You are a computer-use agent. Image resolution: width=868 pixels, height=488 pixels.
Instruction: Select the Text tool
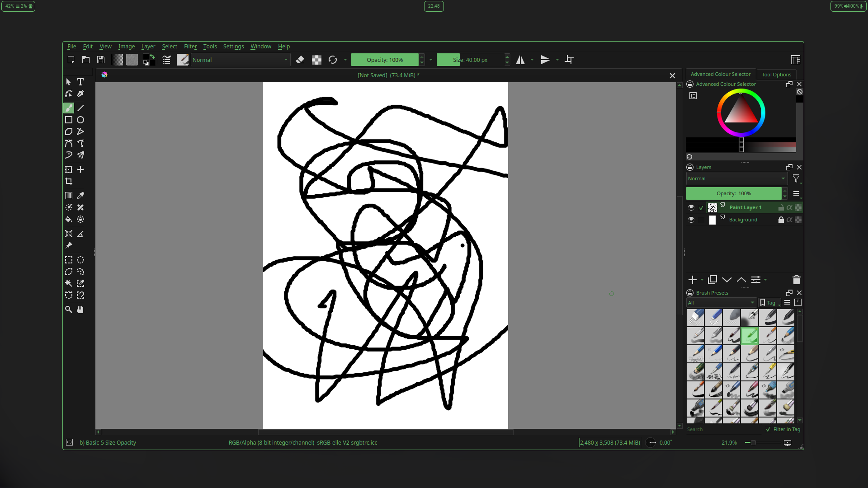[80, 82]
